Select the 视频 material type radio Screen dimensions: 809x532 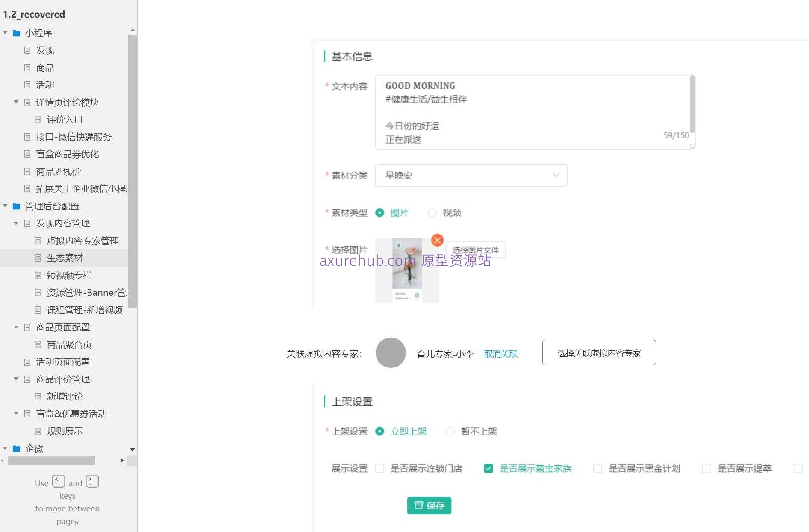pos(432,212)
